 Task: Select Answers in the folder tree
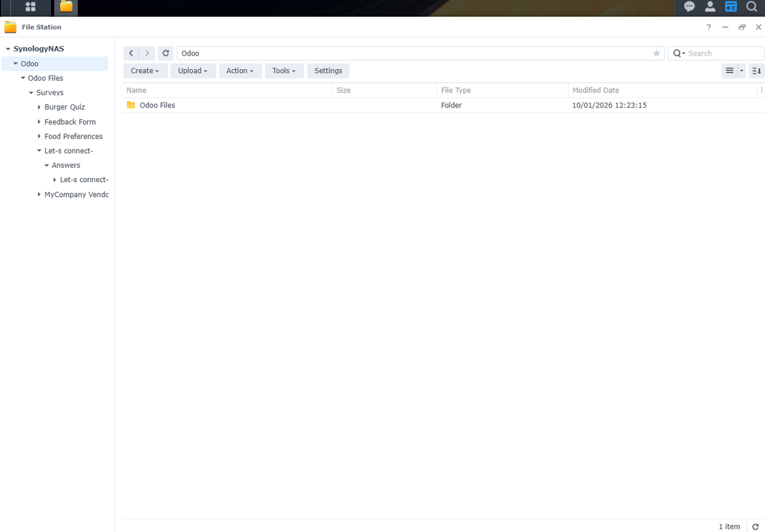pyautogui.click(x=66, y=165)
